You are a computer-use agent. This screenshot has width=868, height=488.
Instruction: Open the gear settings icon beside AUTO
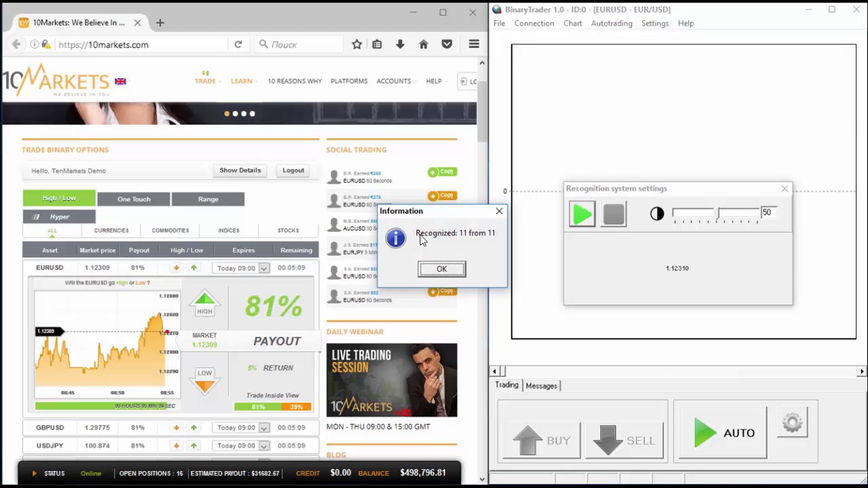tap(792, 423)
